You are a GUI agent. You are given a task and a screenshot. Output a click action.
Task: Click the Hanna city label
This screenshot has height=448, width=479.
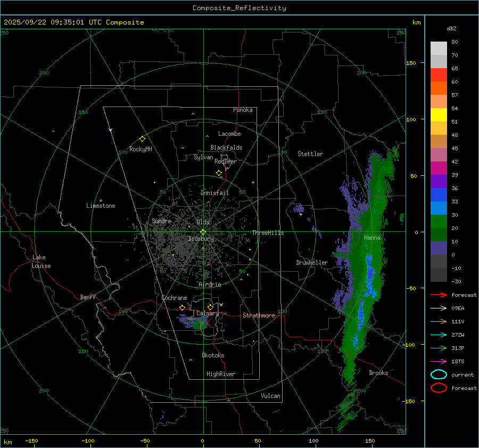(372, 238)
